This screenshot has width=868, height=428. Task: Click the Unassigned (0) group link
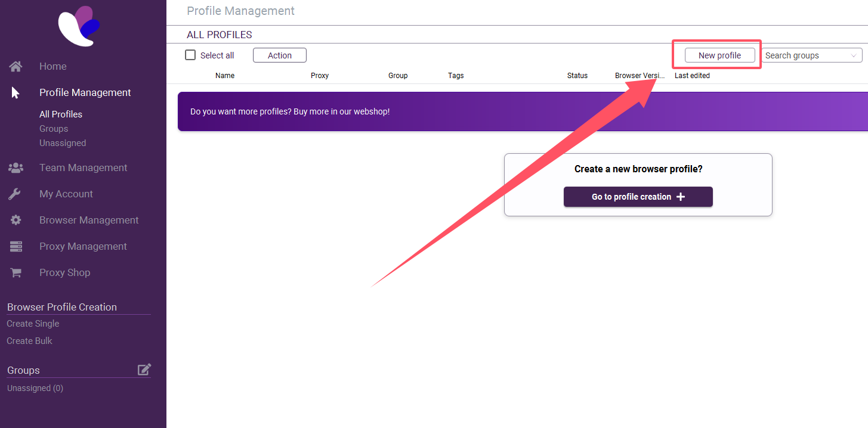coord(35,388)
